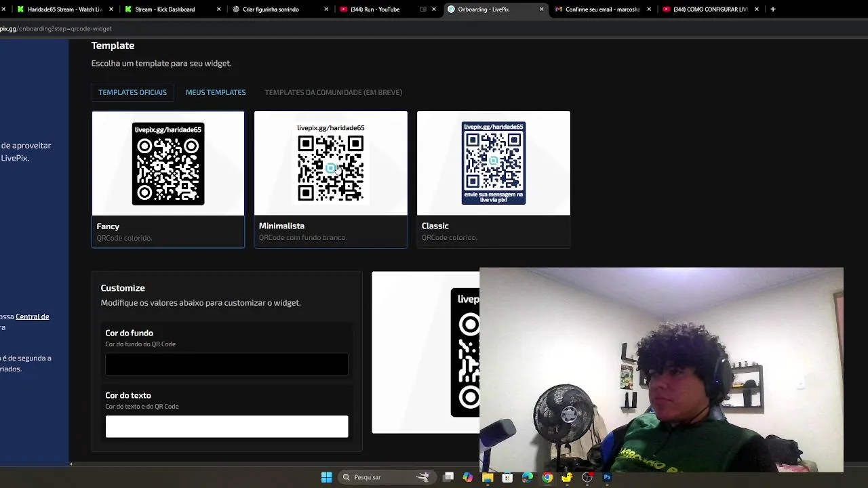Open Microsoft Store from the taskbar
The image size is (868, 488).
point(507,477)
